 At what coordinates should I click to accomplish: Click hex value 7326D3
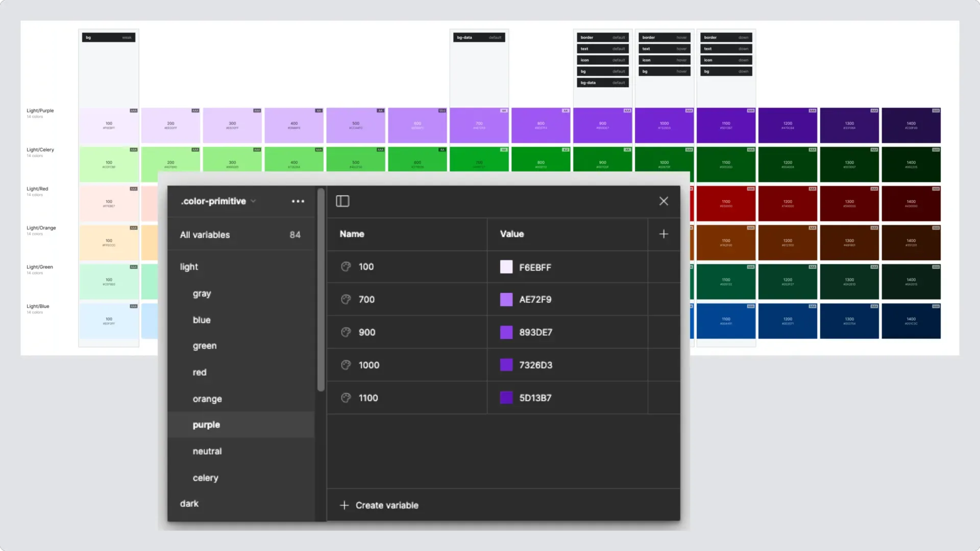coord(535,365)
